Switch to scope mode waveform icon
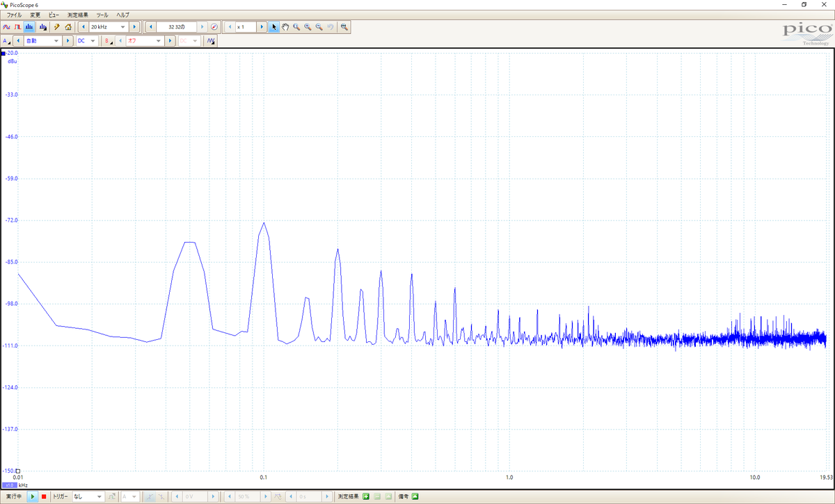 click(6, 26)
